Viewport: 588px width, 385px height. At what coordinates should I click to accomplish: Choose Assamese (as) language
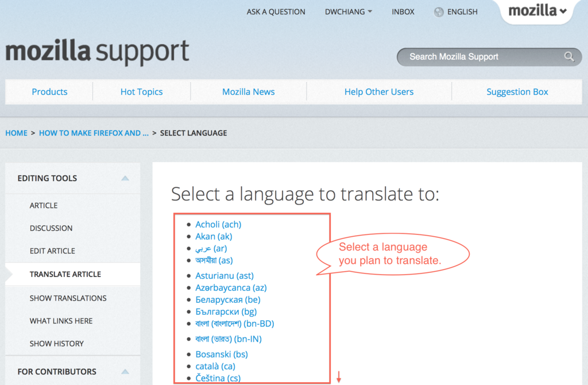(x=214, y=260)
